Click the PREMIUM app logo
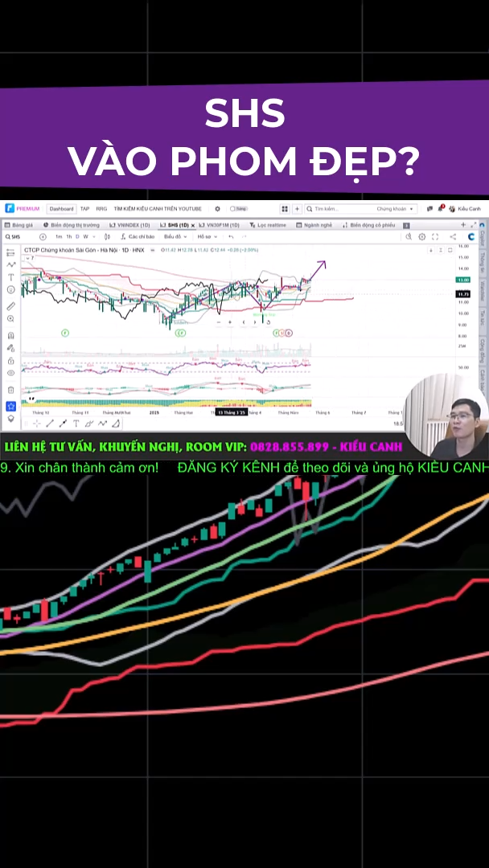Viewport: 489px width, 868px height. (23, 209)
